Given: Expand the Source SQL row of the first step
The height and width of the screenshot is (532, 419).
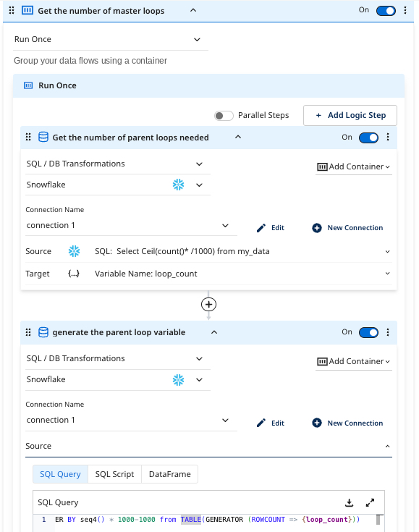Looking at the screenshot, I should coord(387,251).
